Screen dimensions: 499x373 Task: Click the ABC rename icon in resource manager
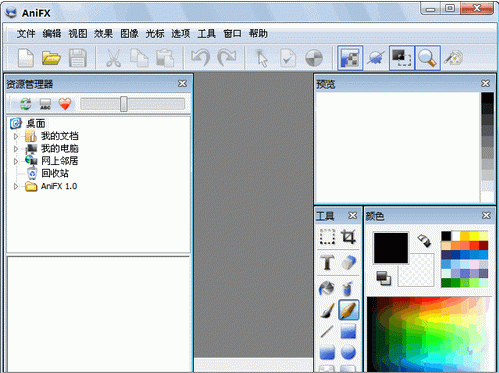[45, 104]
